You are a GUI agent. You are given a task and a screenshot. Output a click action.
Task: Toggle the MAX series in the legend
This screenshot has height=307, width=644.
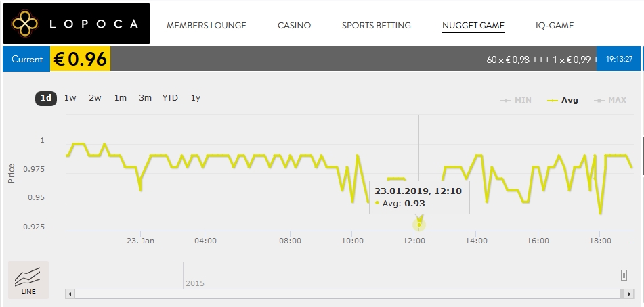[610, 100]
